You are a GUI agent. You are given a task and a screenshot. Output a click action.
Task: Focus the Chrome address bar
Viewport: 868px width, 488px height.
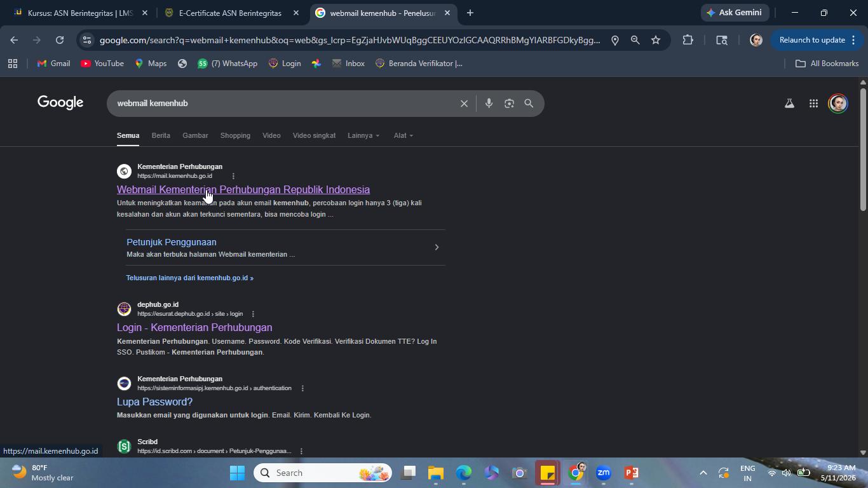349,40
